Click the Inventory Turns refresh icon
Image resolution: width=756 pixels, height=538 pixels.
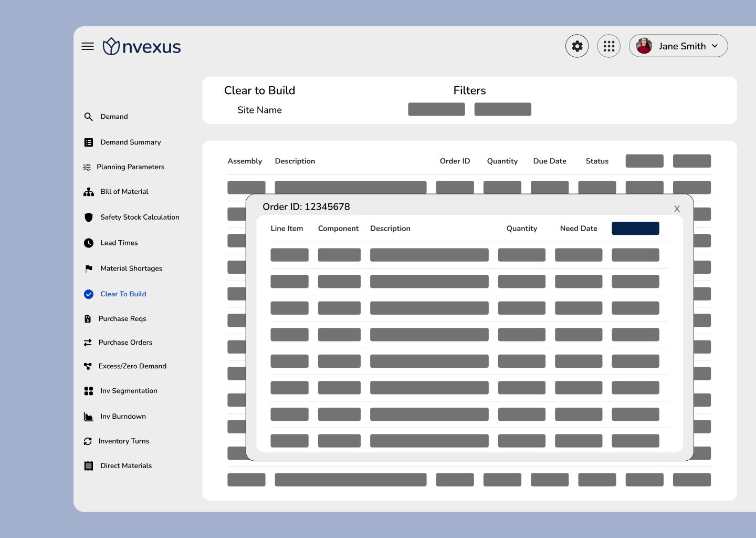point(88,441)
